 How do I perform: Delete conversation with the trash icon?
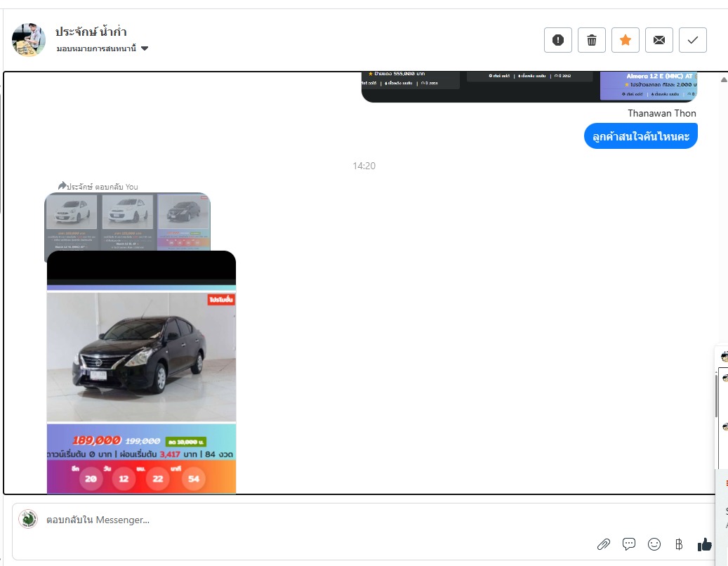[592, 40]
